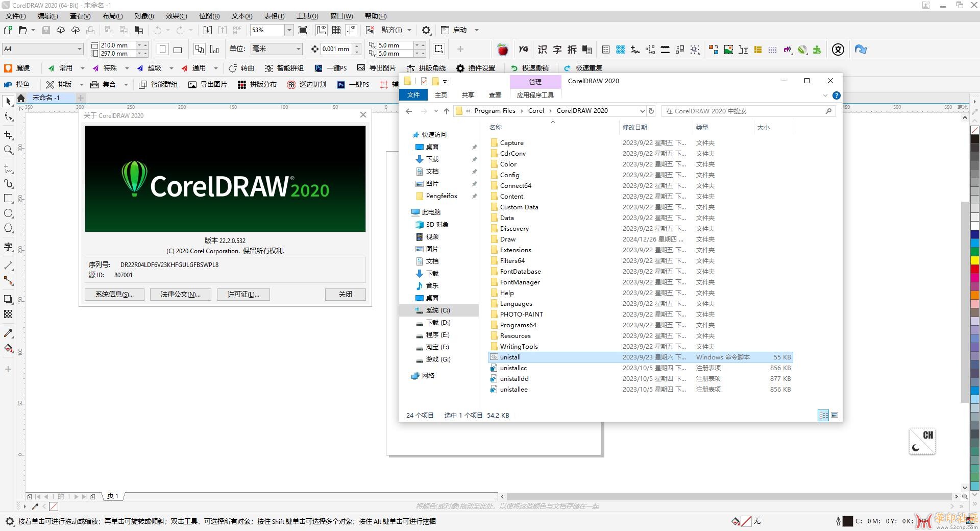Click the green puzzle-piece plugin icon
The height and width of the screenshot is (531, 980).
point(817,50)
